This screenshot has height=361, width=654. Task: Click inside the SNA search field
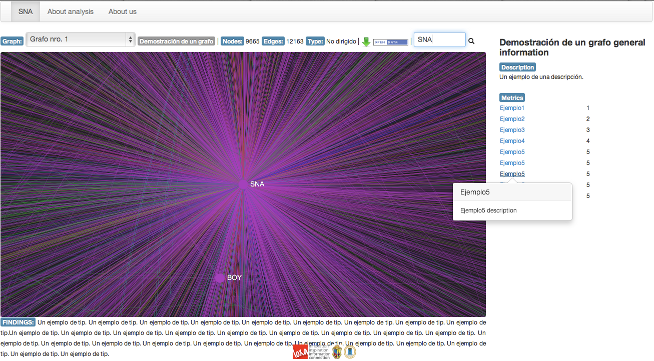(x=440, y=40)
